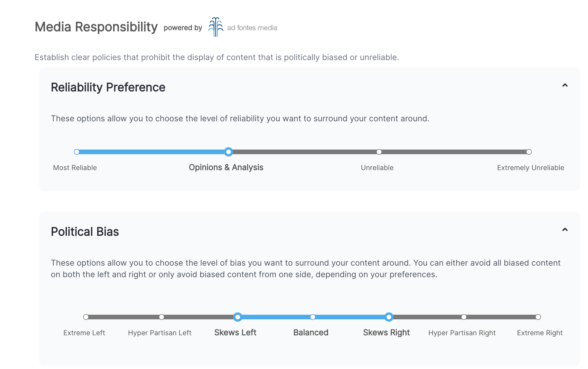Click the Reliability Preference heading
This screenshot has width=588, height=369.
(x=108, y=87)
